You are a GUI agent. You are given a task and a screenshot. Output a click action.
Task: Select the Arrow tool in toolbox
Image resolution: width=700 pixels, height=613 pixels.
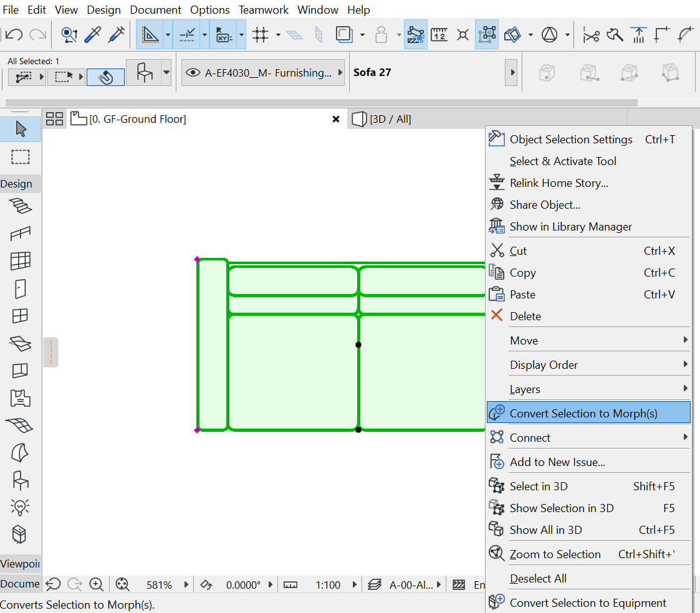click(21, 129)
